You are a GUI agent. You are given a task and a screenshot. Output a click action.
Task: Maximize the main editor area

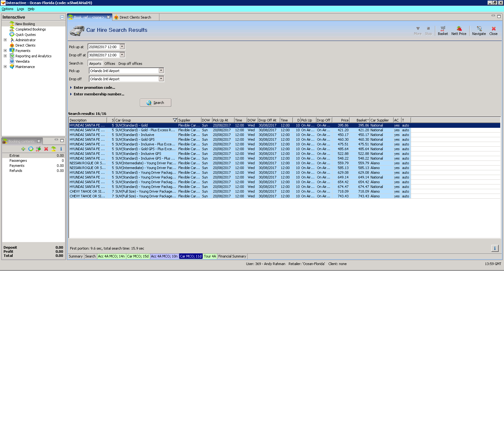coord(499,16)
